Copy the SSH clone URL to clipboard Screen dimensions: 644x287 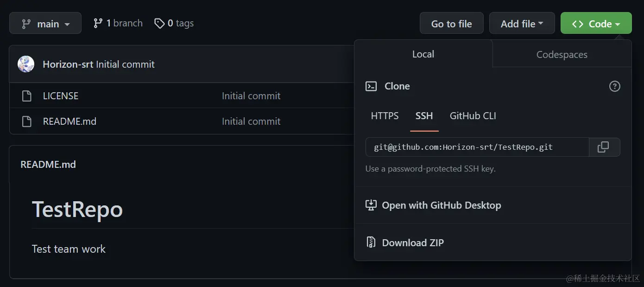(603, 147)
